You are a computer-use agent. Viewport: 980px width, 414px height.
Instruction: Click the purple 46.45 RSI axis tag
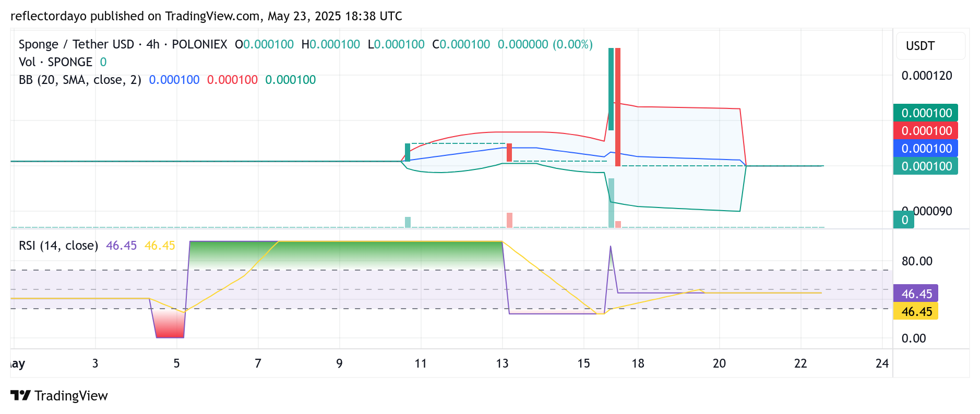[916, 294]
